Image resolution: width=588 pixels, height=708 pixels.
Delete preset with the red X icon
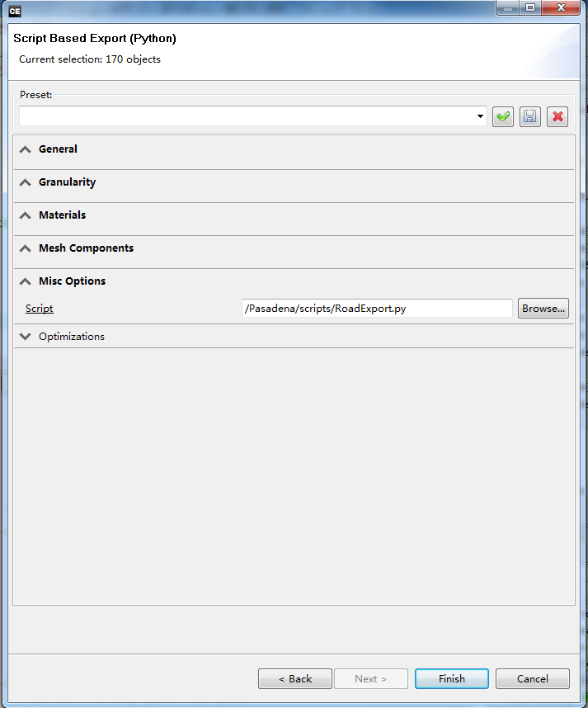(557, 117)
